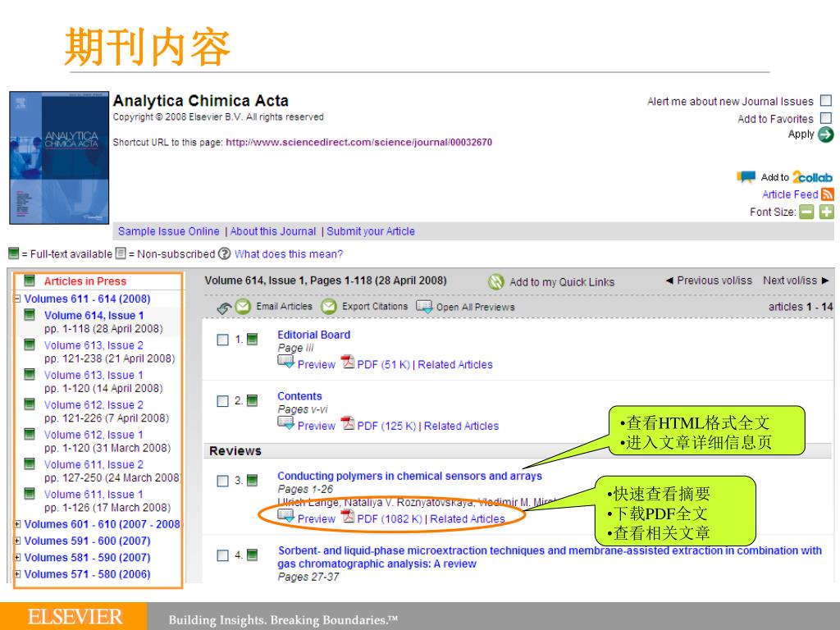
Task: Expand Volumes 571 - 580 (2006)
Action: click(18, 573)
